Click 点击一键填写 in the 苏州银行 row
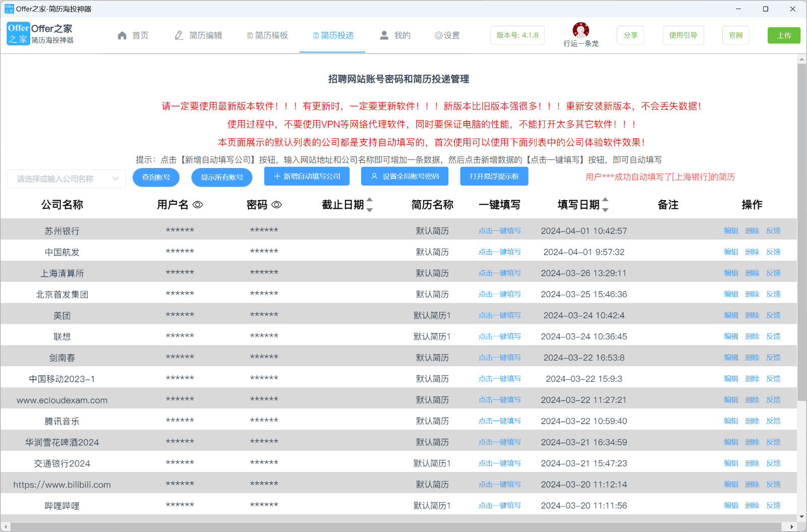Screen dimensions: 807x532 500,230
